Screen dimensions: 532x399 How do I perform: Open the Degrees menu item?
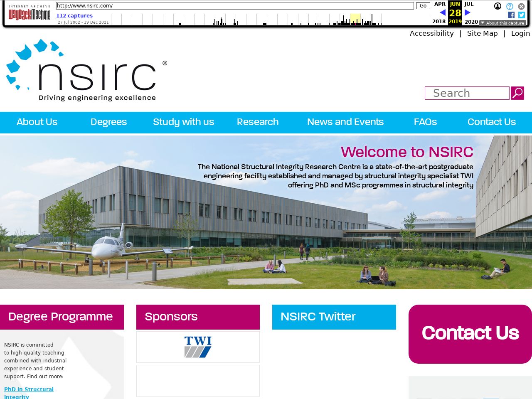point(108,122)
